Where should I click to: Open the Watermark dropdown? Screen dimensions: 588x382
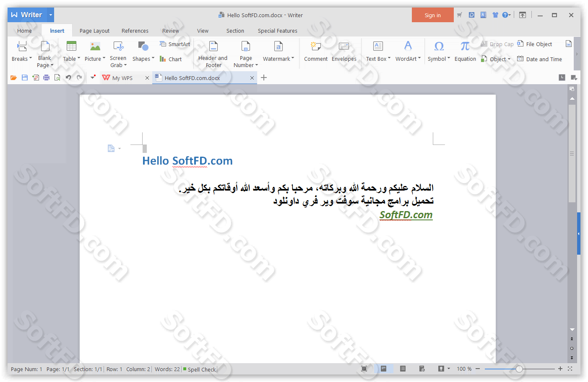pos(278,52)
